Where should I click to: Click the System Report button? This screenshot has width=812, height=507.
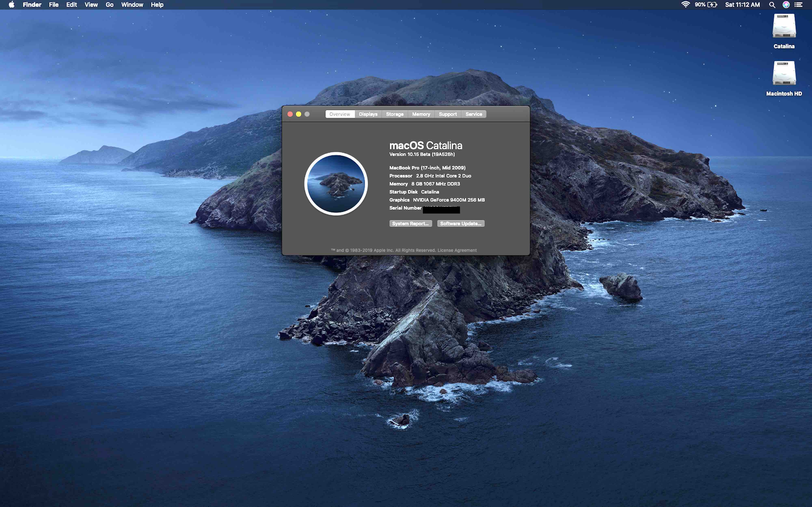coord(410,224)
